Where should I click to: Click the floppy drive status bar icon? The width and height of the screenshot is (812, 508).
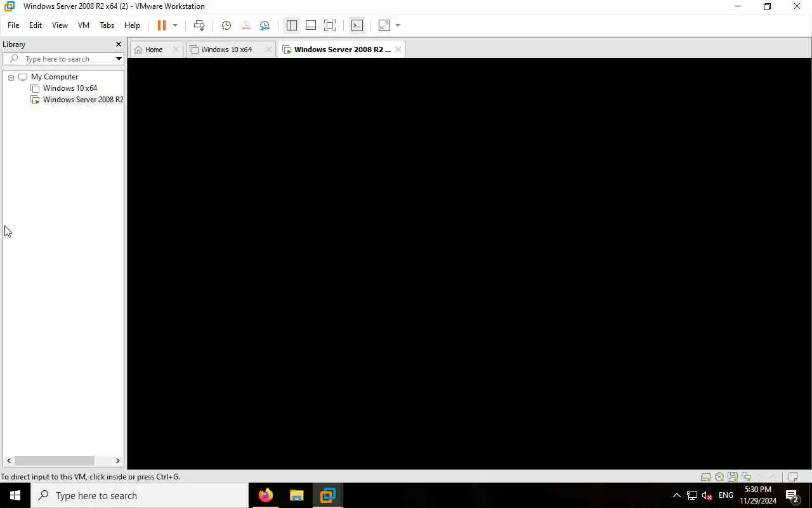tap(732, 477)
